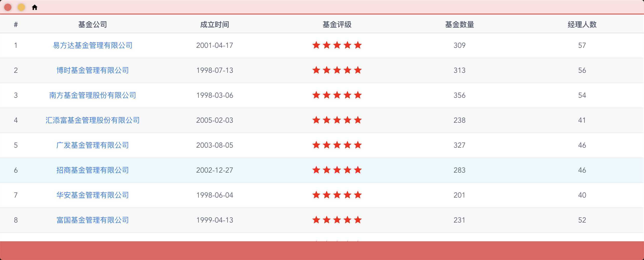This screenshot has width=644, height=260.
Task: Click the yellow minimize window button
Action: 21,7
